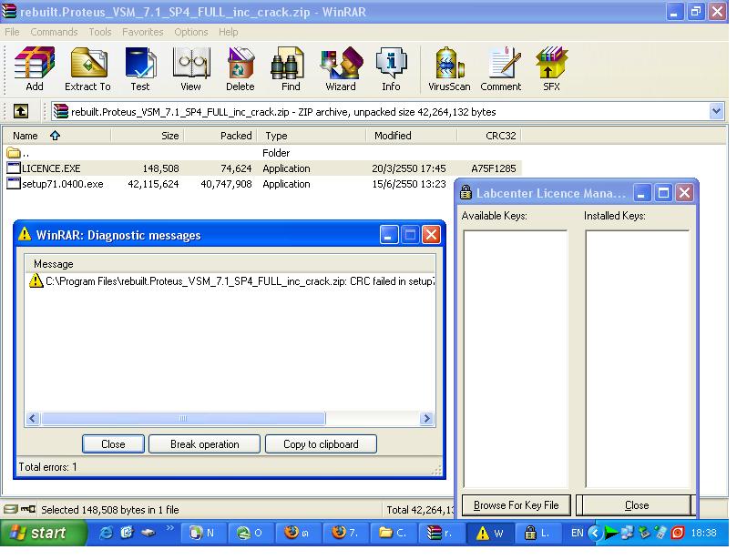Sort the file list by Packed column

(220, 136)
